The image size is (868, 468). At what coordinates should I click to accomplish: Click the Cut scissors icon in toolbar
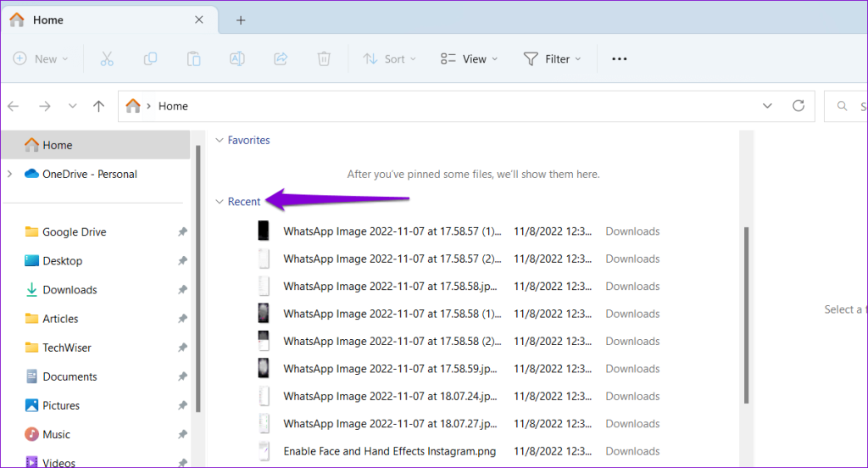(107, 58)
